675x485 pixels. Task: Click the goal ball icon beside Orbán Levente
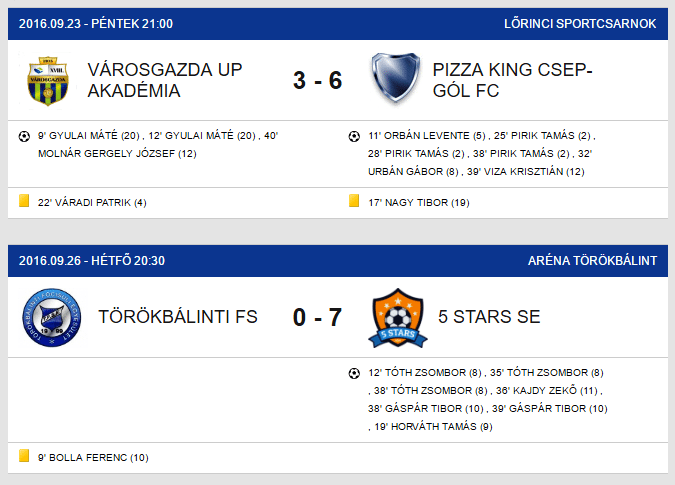click(354, 136)
